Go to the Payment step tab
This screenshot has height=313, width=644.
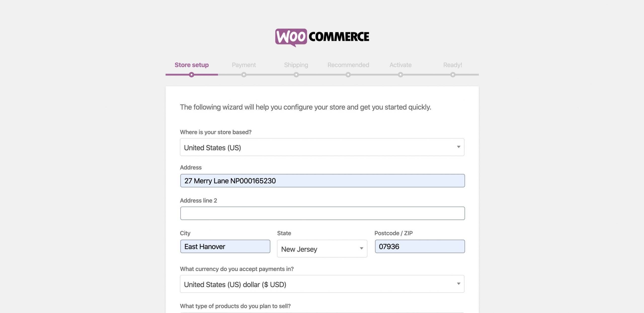(x=244, y=65)
